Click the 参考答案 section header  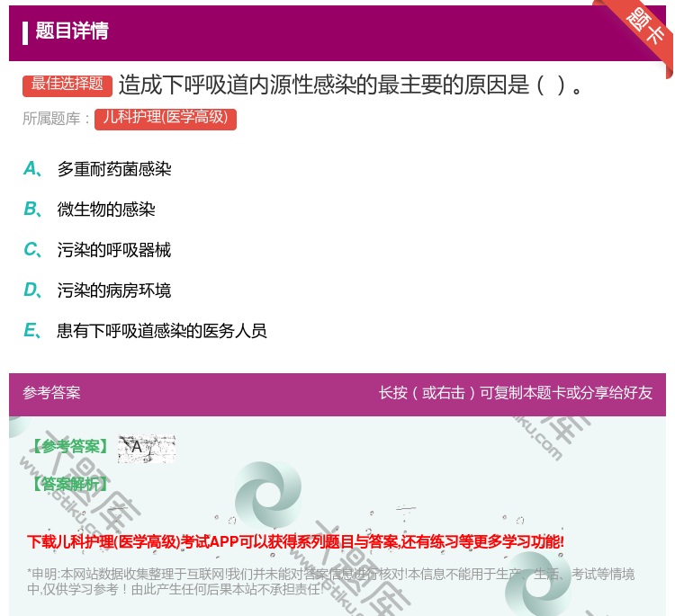click(51, 393)
